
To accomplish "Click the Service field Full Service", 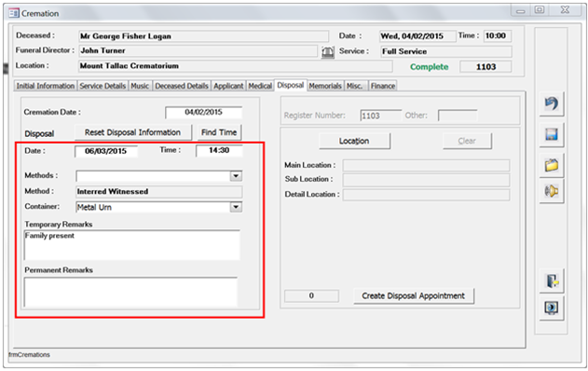I will pyautogui.click(x=445, y=52).
